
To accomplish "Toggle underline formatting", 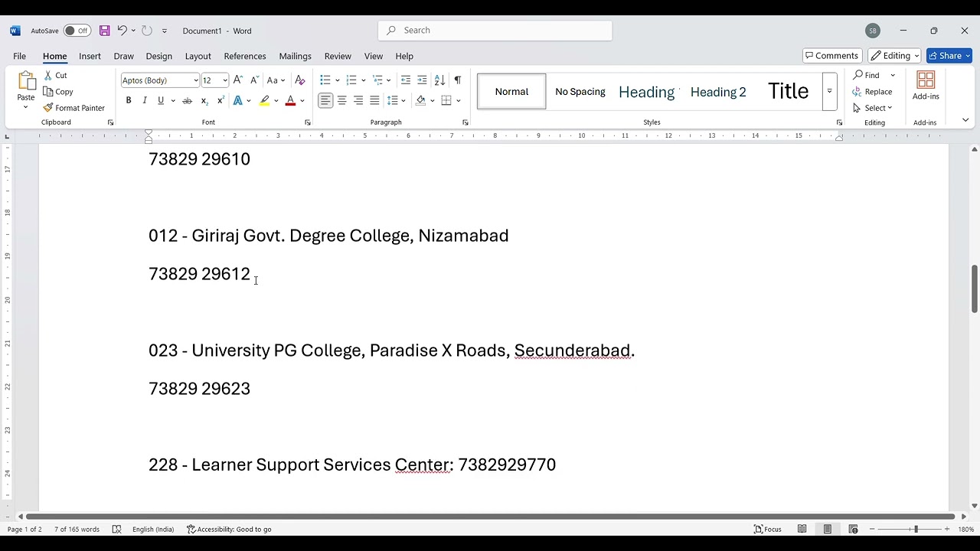I will (161, 101).
